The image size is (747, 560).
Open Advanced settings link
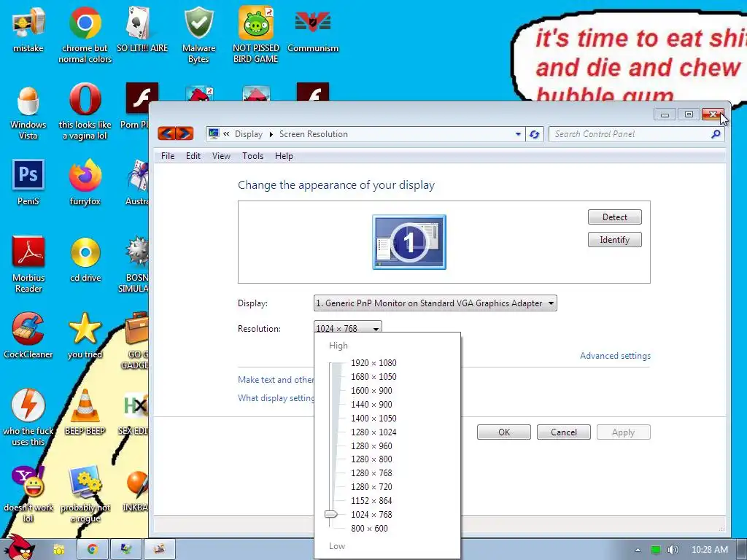(615, 356)
